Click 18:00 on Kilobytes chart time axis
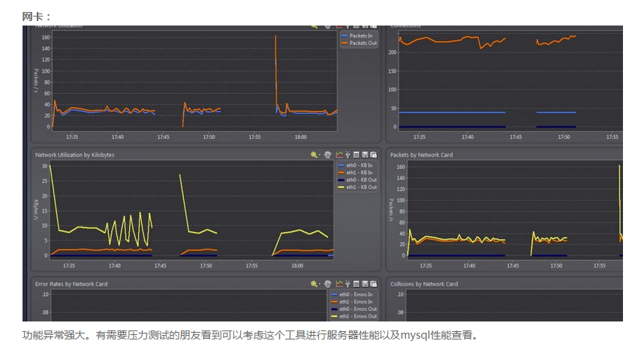Image resolution: width=644 pixels, height=353 pixels. pos(297,266)
